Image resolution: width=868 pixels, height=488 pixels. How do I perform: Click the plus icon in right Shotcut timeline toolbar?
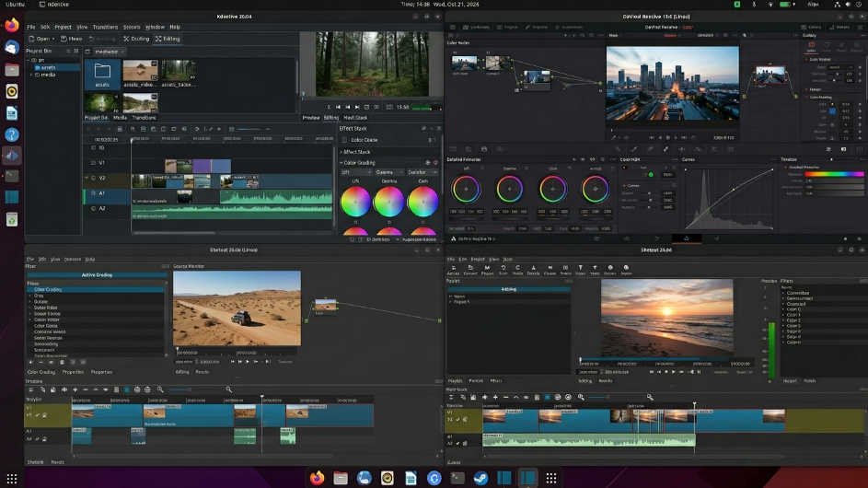point(495,397)
